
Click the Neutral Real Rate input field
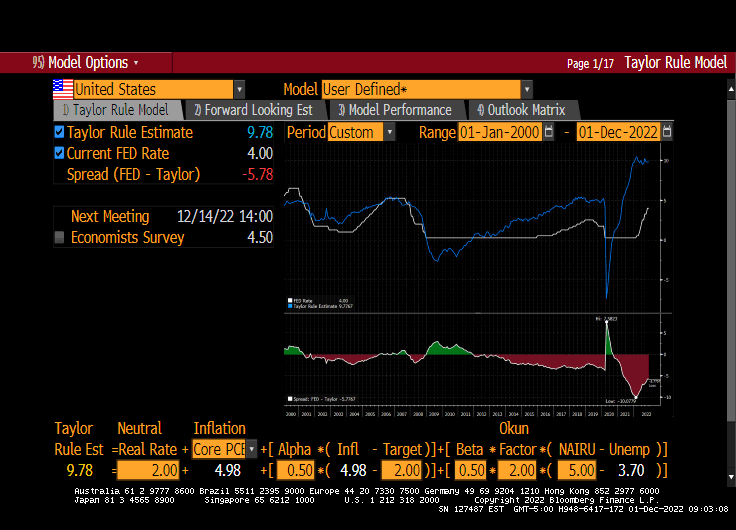pyautogui.click(x=148, y=470)
